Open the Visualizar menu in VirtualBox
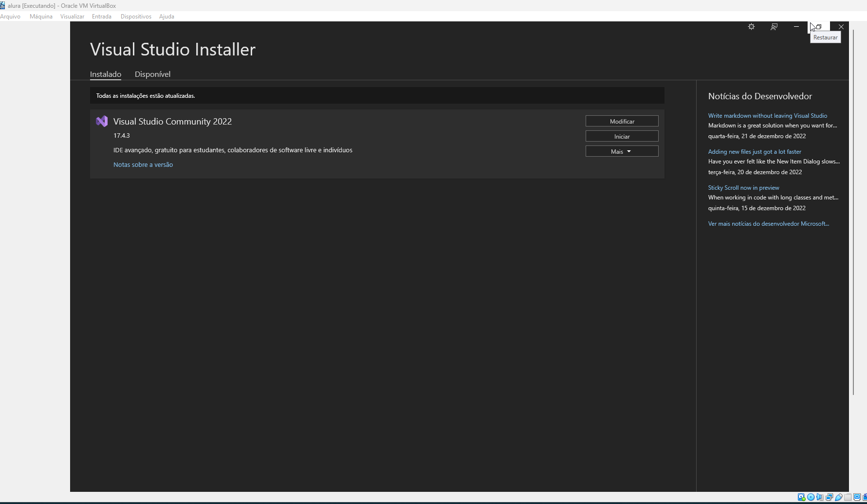 pyautogui.click(x=72, y=17)
